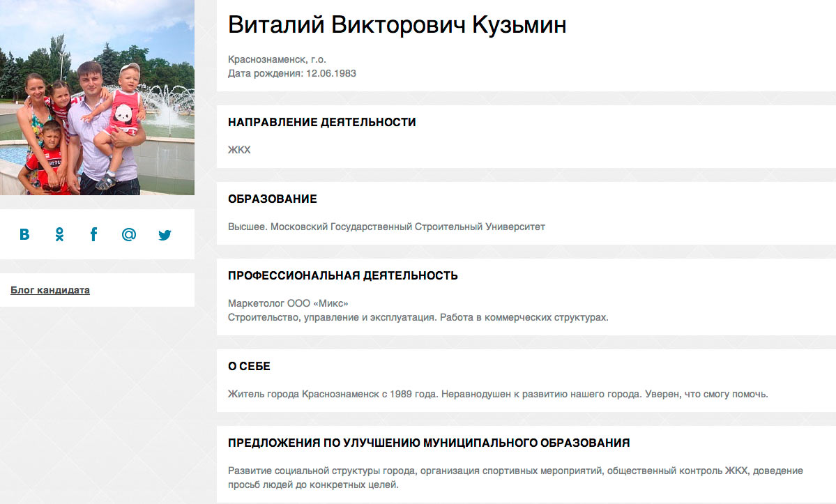836x504 pixels.
Task: Click the 'Развитие социальной структуры города' paragraph
Action: tap(515, 478)
